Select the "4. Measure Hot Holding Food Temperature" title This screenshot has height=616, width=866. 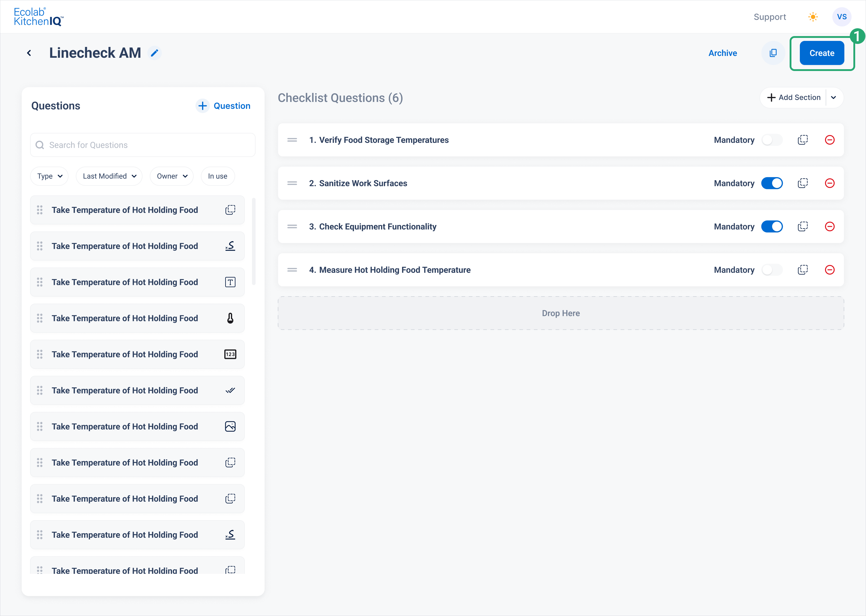[x=390, y=270]
